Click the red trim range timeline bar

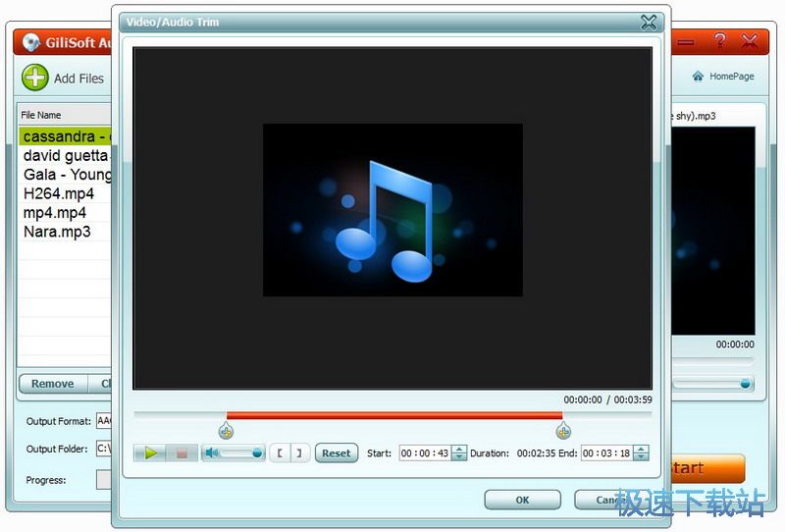(x=392, y=415)
